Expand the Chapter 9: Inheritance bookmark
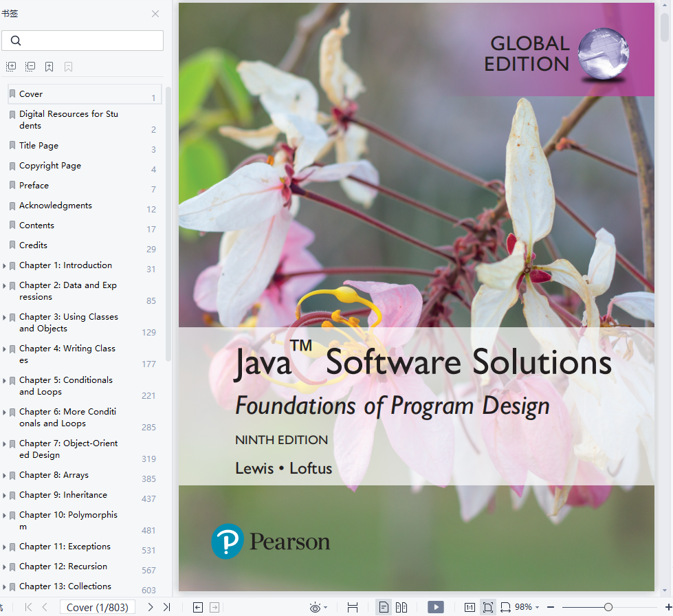 click(4, 496)
